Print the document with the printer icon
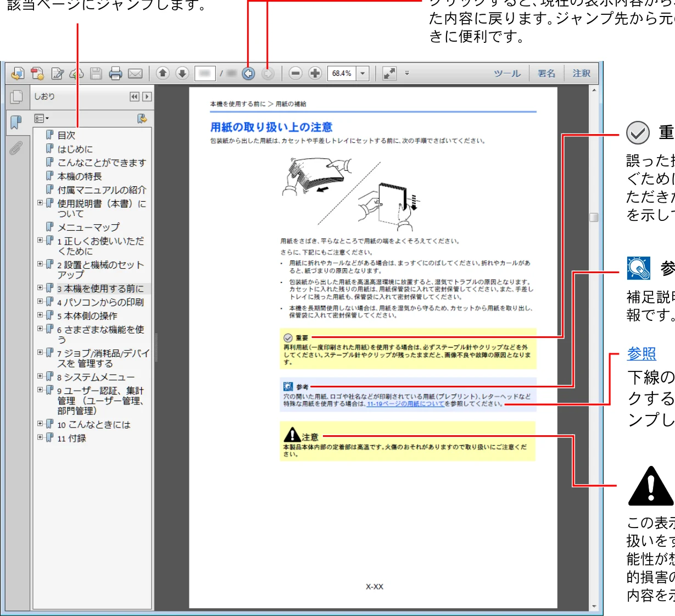675x616 pixels. pyautogui.click(x=115, y=74)
